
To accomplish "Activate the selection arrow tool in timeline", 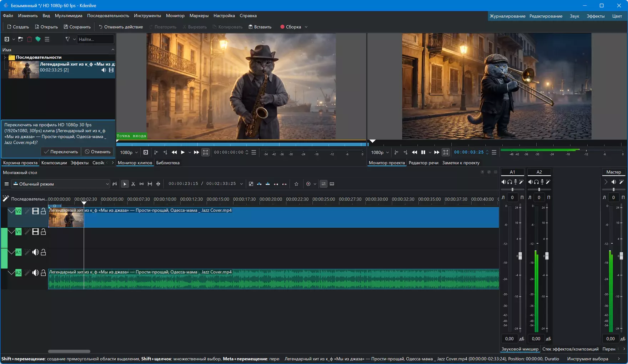I will [125, 184].
